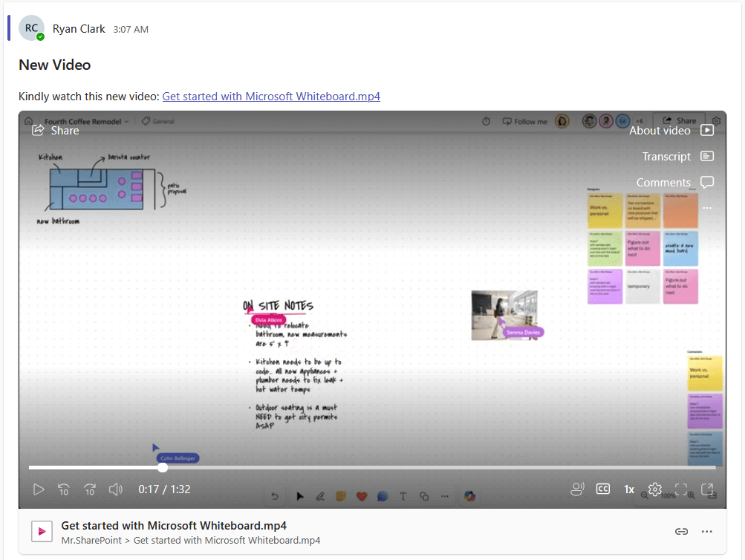Mute the video volume
745x560 pixels.
click(115, 489)
